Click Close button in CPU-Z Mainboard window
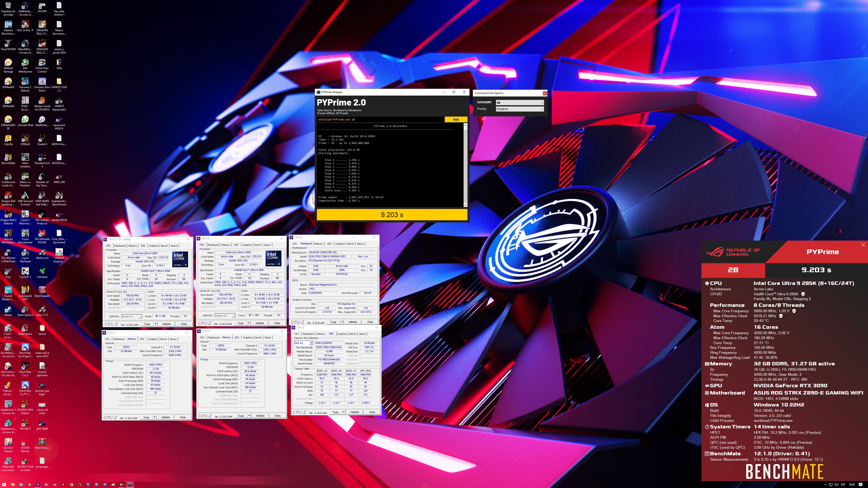The image size is (868, 488). [370, 322]
